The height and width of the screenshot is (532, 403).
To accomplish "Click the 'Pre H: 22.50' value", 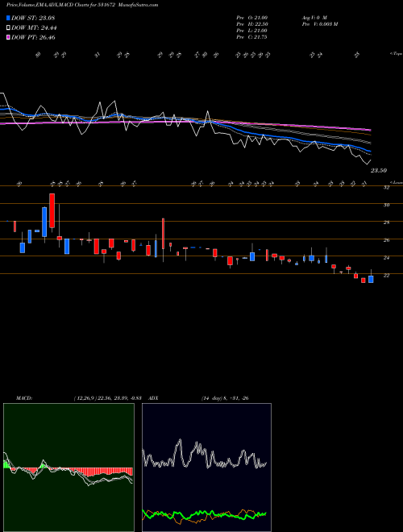I will [x=252, y=24].
